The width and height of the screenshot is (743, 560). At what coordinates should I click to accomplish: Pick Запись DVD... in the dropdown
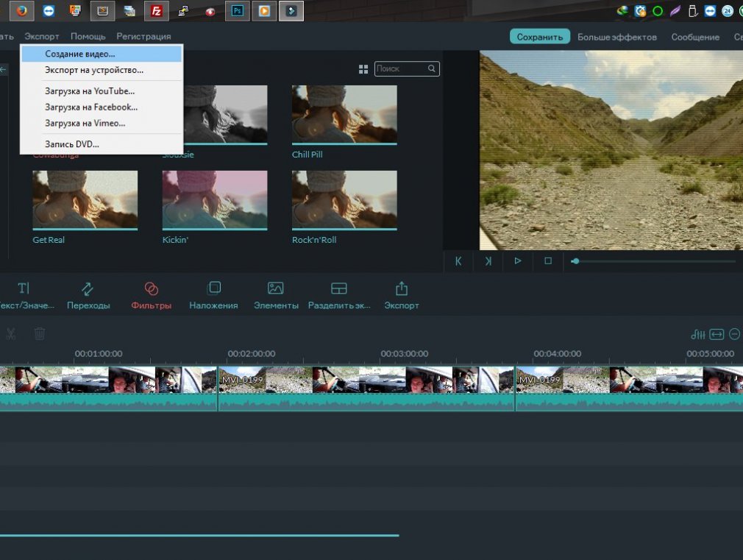point(72,144)
